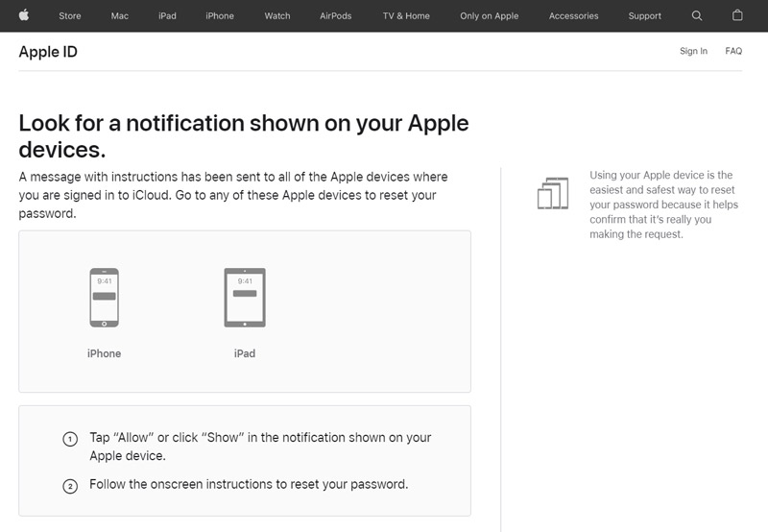Click the iPhone device illustration
768x532 pixels.
104,298
